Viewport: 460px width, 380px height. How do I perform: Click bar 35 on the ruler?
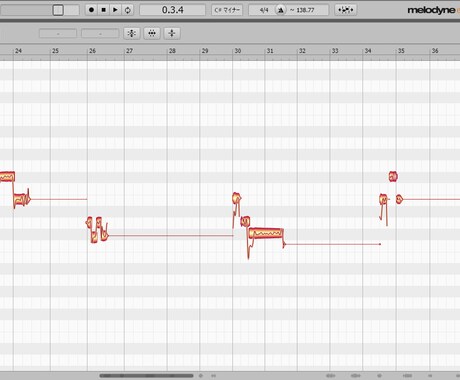coord(401,51)
